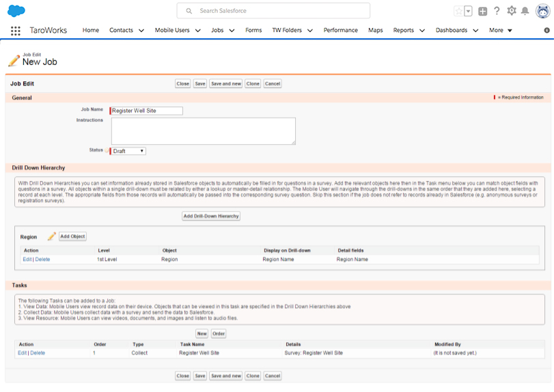
Task: Click Add Drill-Down Hierarchy button
Action: point(211,216)
